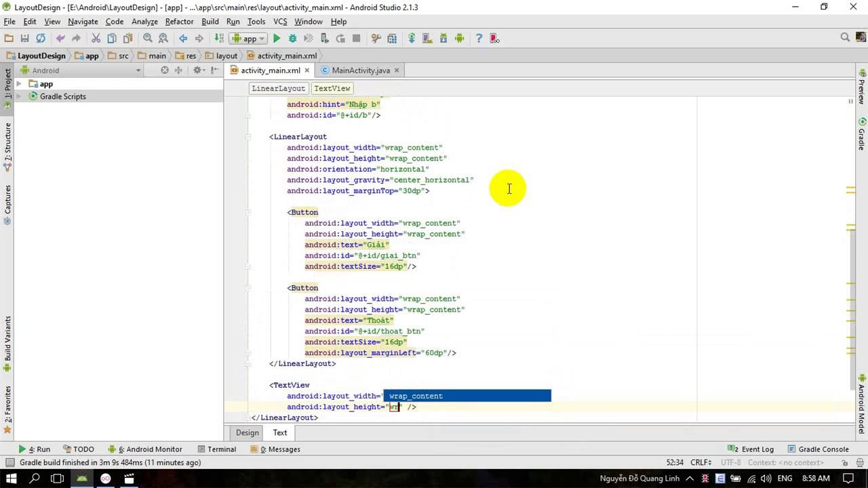Screen dimensions: 868x488
Task: Open the VCS menu
Action: (x=280, y=22)
